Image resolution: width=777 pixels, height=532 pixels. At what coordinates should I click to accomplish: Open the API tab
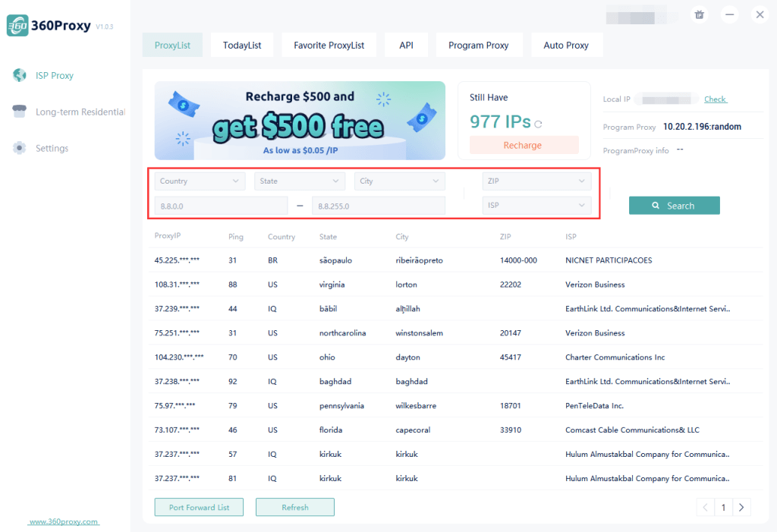tap(407, 45)
